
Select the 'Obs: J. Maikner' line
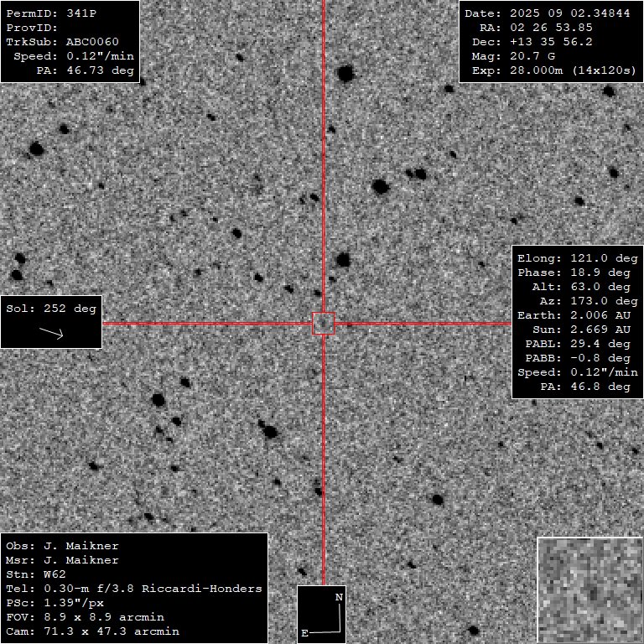coord(62,546)
